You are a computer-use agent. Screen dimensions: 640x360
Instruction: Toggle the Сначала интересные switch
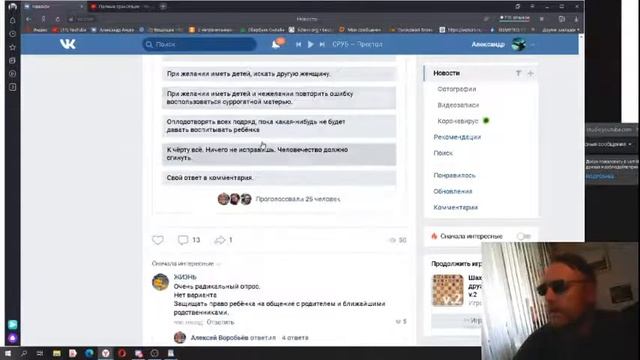(x=523, y=236)
